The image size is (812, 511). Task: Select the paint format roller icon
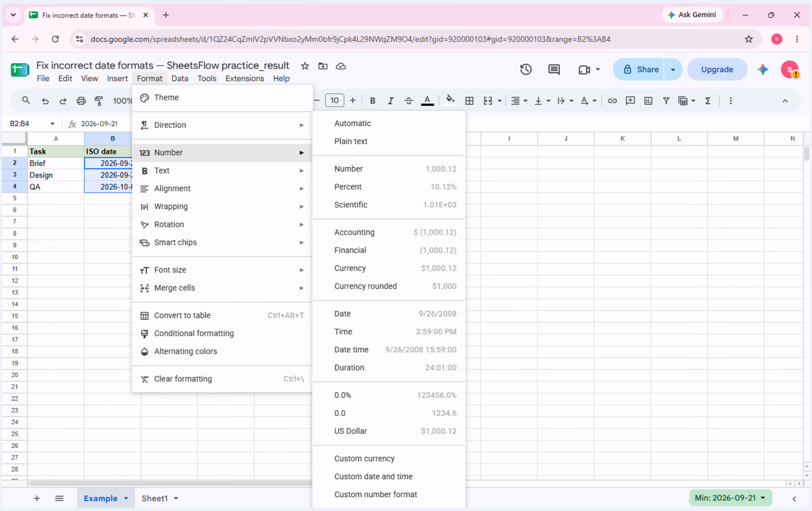pos(99,101)
